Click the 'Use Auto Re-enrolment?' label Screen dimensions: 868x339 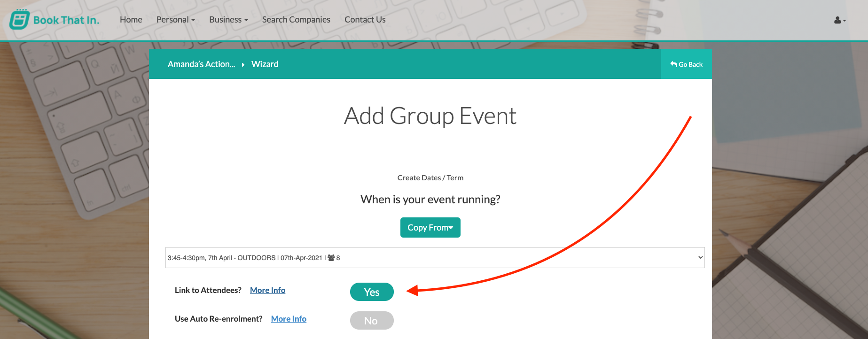[x=219, y=319]
